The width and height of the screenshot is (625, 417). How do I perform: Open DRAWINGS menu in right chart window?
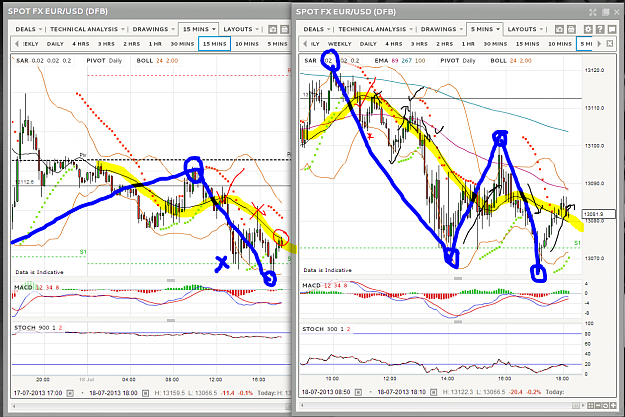click(442, 29)
